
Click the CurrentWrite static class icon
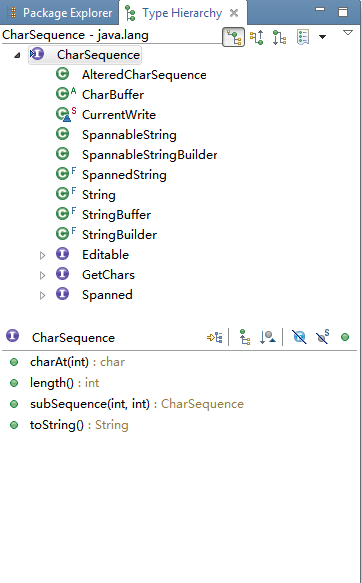pos(66,114)
